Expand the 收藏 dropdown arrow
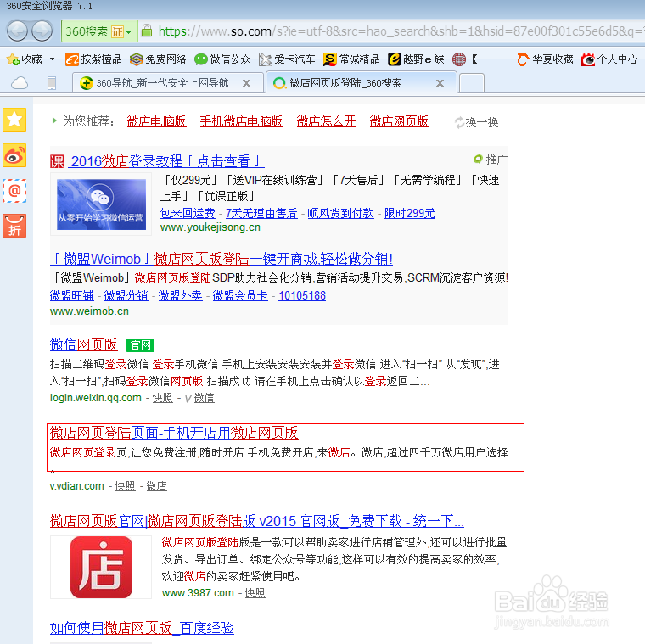The image size is (645, 644). coord(53,59)
